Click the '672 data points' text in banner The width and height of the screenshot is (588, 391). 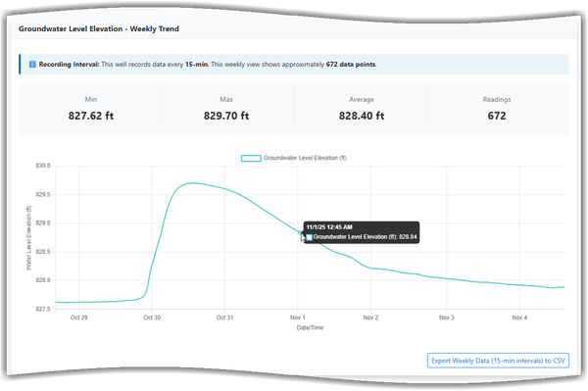[351, 65]
